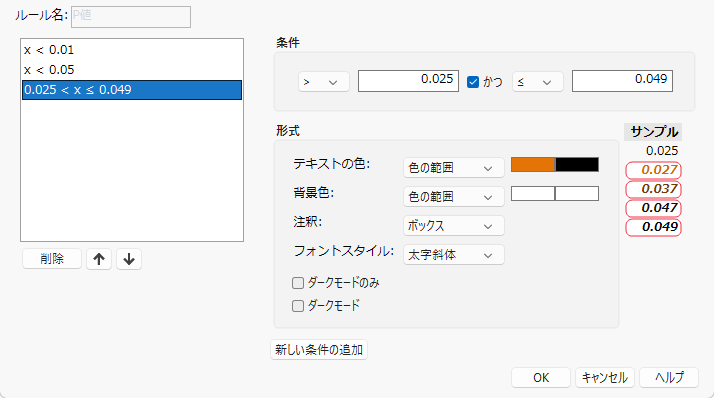Confirm with the OK button

click(541, 378)
